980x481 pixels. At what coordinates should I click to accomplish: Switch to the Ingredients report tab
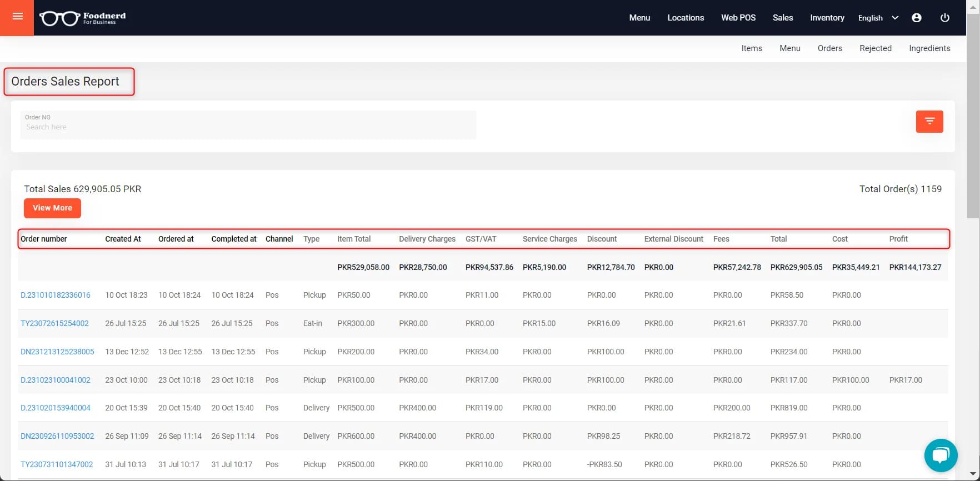click(x=929, y=48)
